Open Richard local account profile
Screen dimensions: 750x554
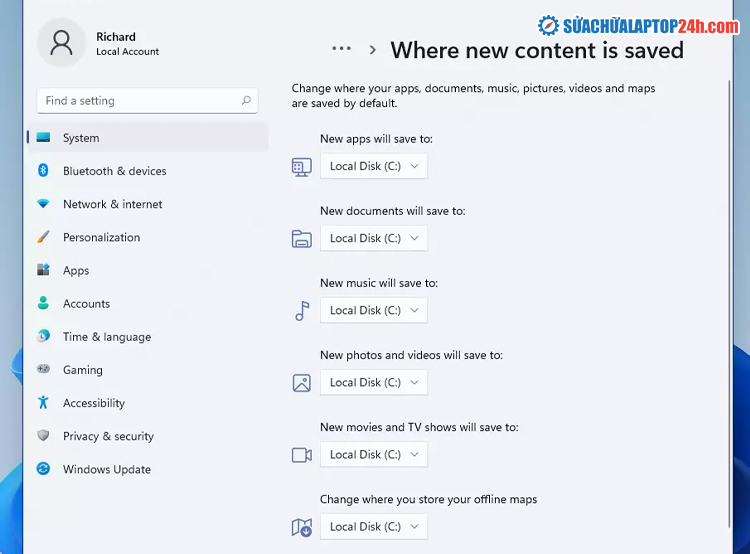100,43
